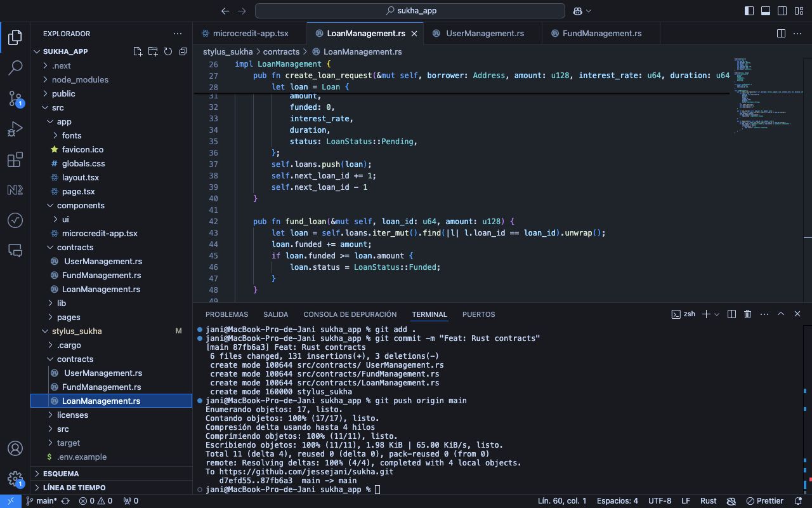
Task: Close the bottom terminal panel
Action: click(797, 314)
